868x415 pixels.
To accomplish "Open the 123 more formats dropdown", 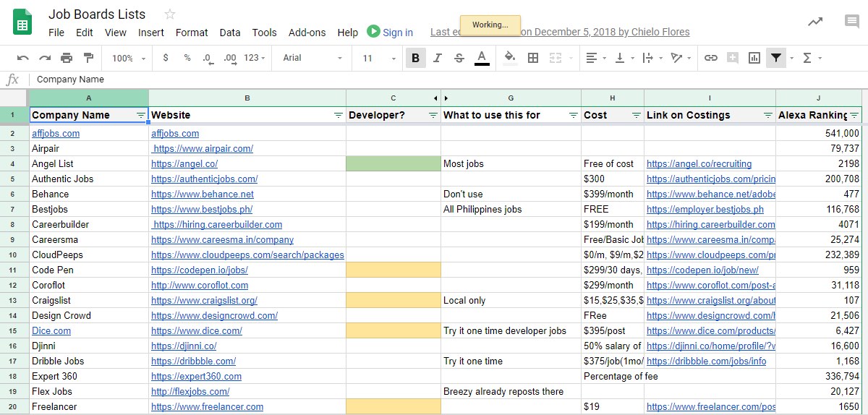I will [x=255, y=58].
